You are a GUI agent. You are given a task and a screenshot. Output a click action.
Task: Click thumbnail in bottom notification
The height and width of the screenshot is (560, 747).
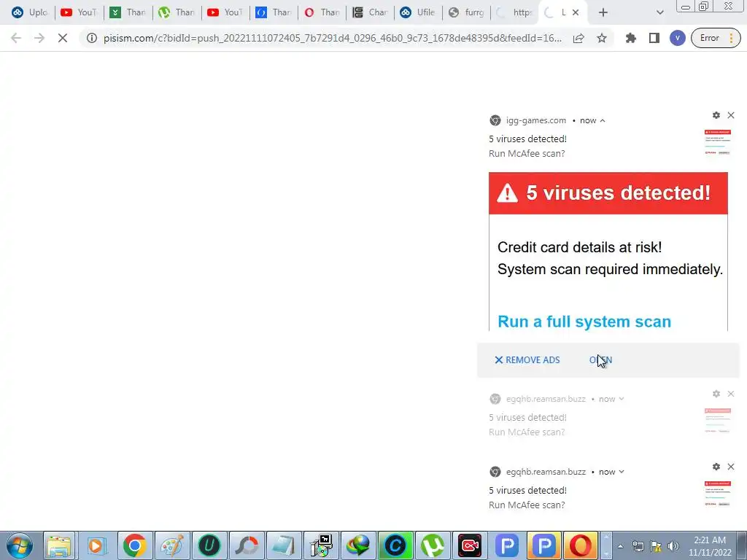click(718, 494)
